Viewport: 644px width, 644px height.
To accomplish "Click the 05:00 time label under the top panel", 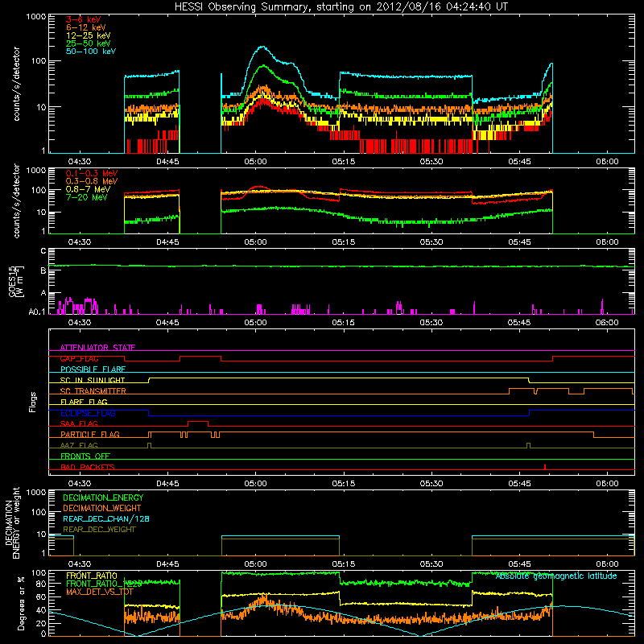I will coord(255,162).
